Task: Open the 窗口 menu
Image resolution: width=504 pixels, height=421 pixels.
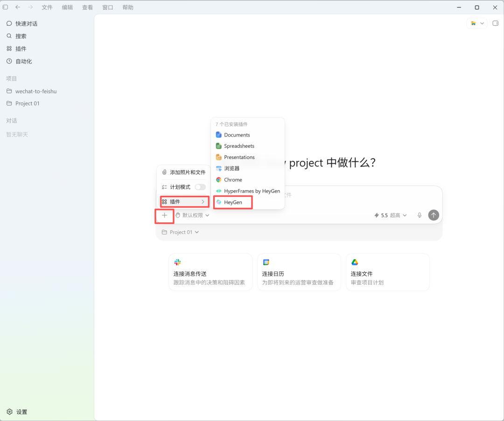Action: (108, 7)
